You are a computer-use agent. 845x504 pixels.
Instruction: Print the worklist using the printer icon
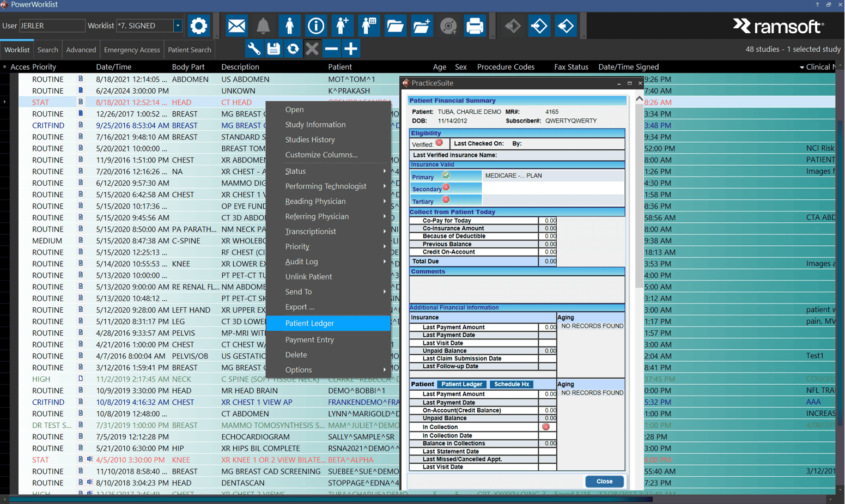click(x=475, y=26)
